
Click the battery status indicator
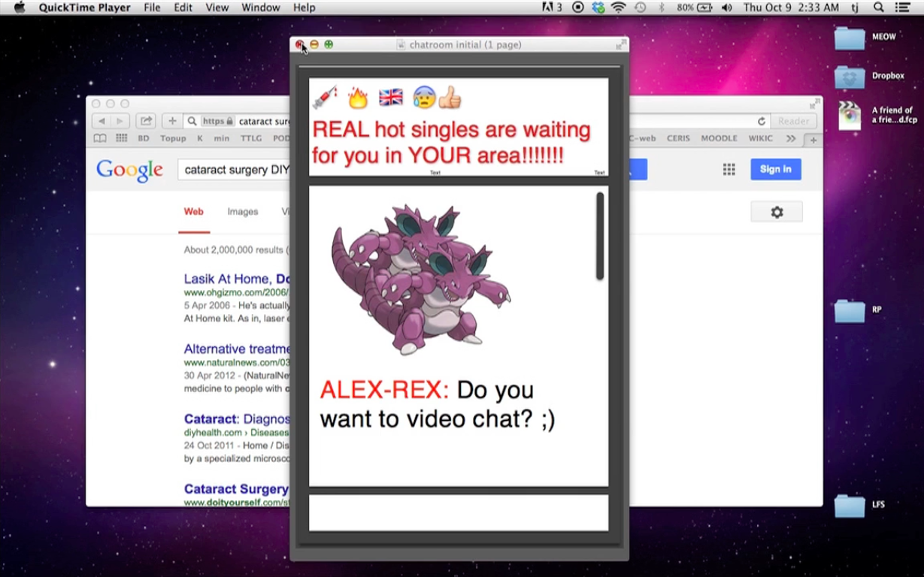click(x=695, y=8)
